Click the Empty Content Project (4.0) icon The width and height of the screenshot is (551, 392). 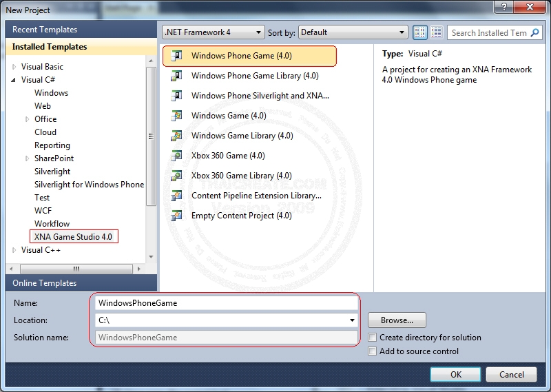[x=176, y=216]
